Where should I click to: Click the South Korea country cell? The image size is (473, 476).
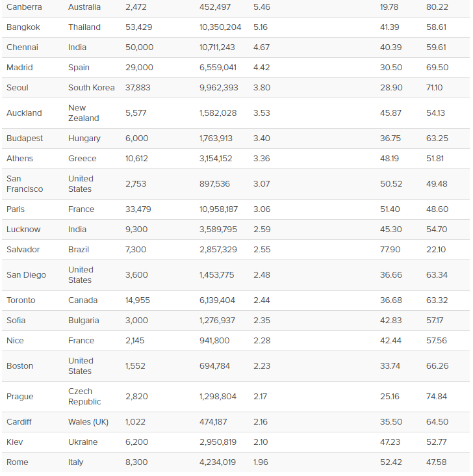tap(92, 87)
